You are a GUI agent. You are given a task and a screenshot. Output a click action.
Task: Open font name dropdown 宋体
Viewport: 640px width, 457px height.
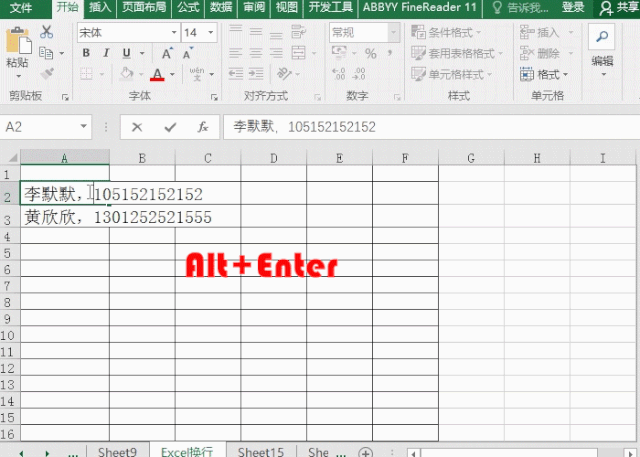point(174,32)
